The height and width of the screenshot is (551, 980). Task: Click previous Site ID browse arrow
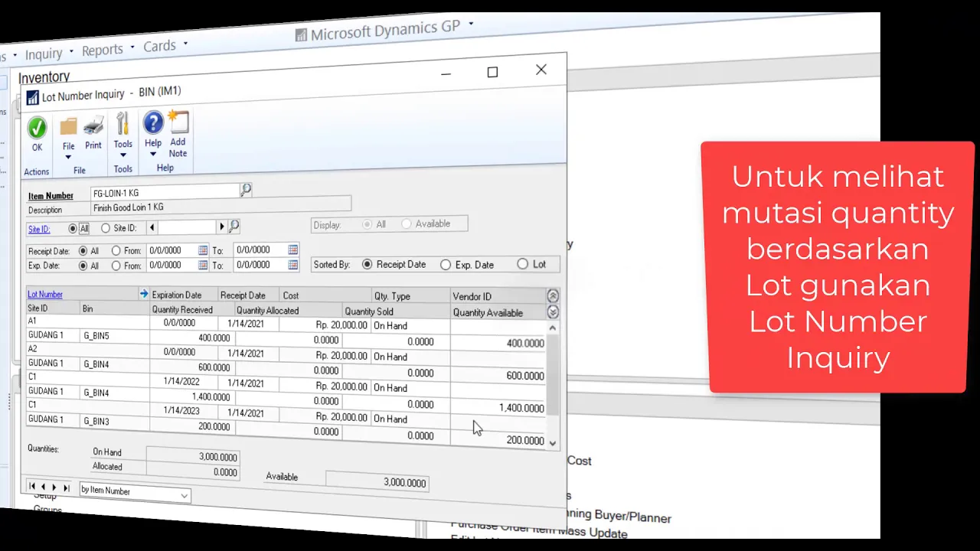click(152, 227)
